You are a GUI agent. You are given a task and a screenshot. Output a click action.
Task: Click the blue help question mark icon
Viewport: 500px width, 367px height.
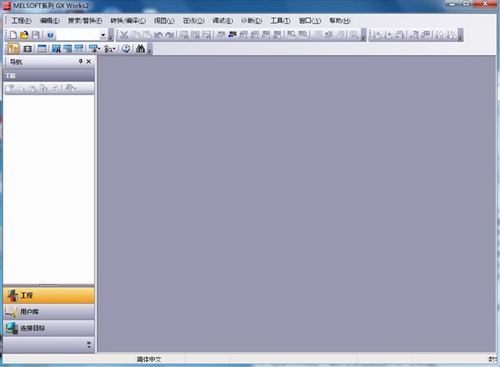click(x=50, y=35)
